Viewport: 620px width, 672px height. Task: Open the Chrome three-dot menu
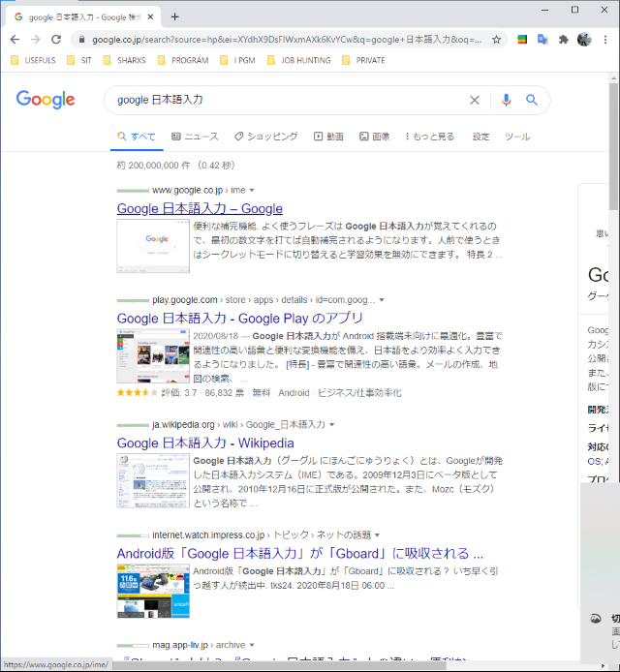[605, 40]
